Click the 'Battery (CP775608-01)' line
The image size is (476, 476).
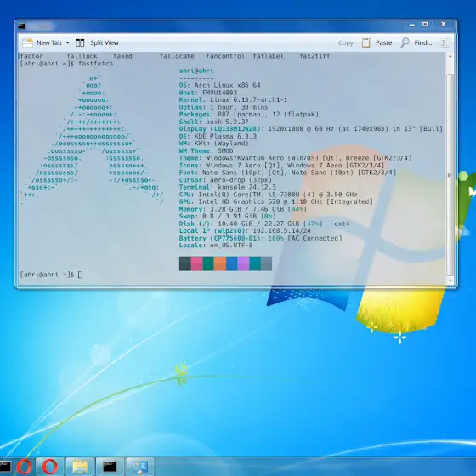coord(260,238)
